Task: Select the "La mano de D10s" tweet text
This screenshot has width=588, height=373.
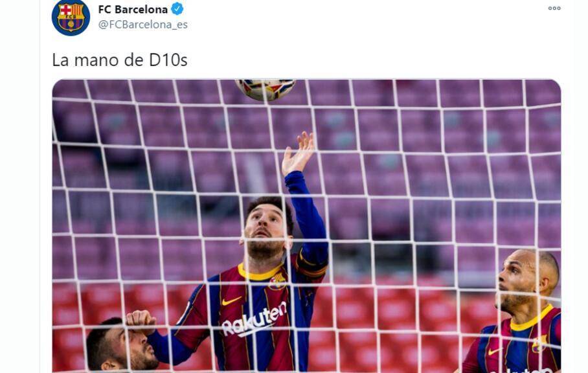Action: coord(120,60)
